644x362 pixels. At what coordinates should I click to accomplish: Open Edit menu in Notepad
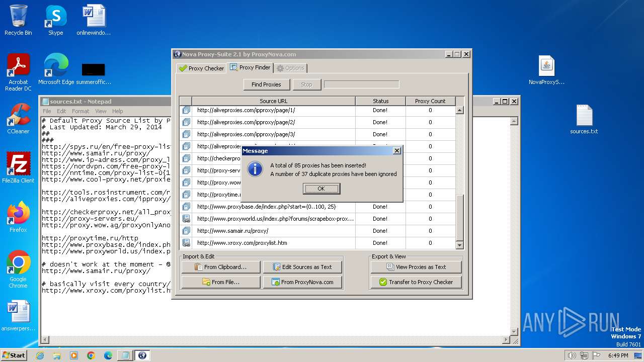pos(61,111)
